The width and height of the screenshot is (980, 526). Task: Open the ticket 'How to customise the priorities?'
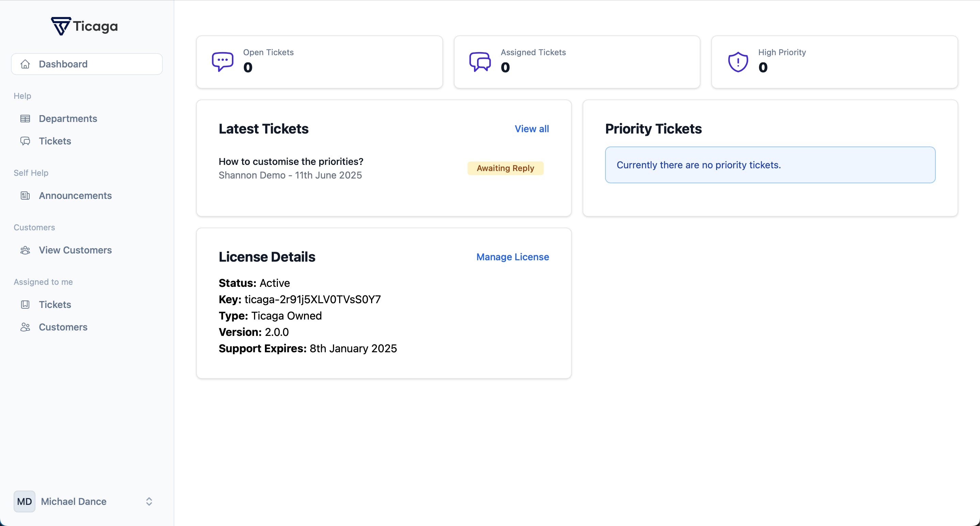[x=291, y=162]
